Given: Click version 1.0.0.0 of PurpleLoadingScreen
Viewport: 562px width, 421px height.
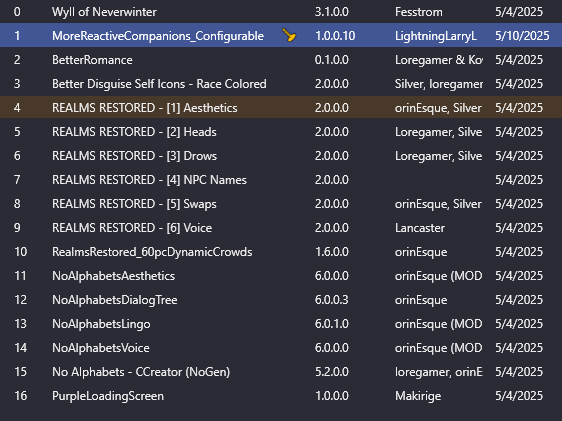Looking at the screenshot, I should pos(332,396).
